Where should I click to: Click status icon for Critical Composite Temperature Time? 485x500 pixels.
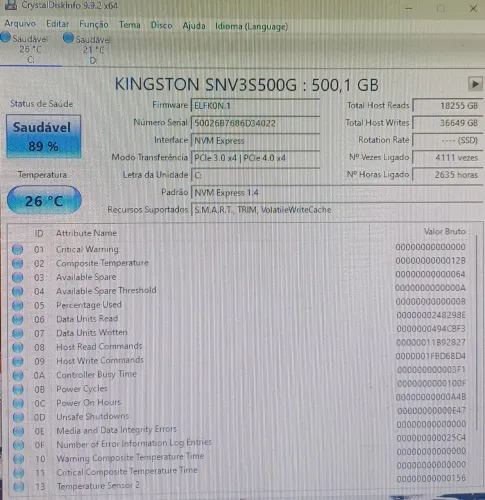(19, 473)
